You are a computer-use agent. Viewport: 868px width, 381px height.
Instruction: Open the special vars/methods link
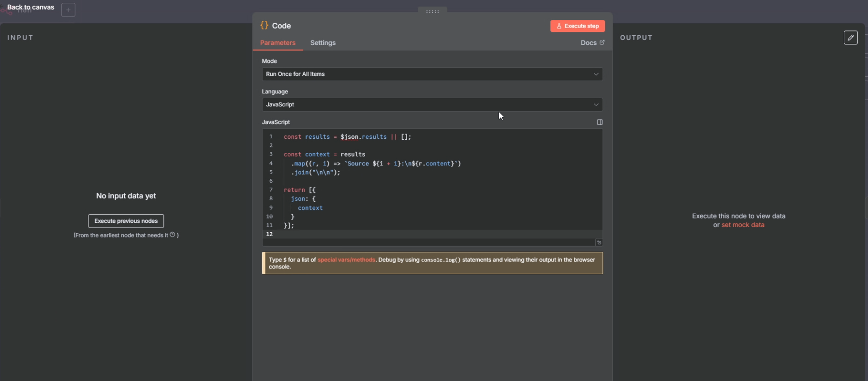click(x=346, y=260)
